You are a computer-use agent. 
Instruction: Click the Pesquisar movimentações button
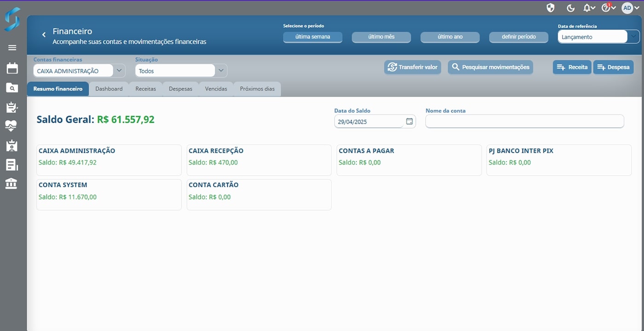point(490,67)
